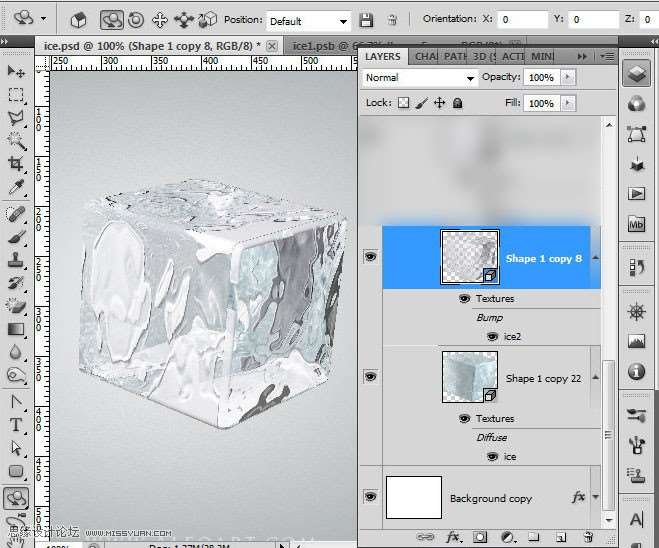Select the Crop tool
659x548 pixels.
[16, 164]
